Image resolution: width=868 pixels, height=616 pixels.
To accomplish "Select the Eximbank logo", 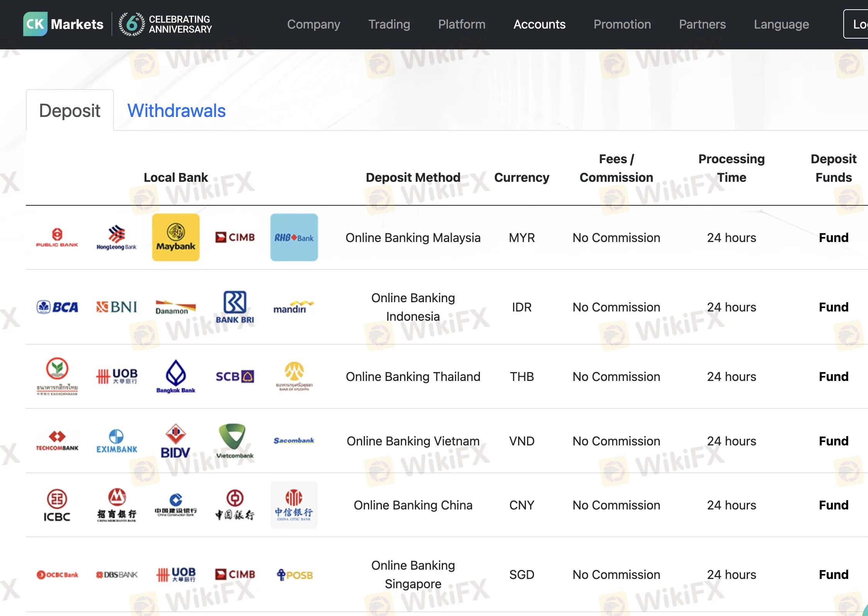I will (x=116, y=441).
